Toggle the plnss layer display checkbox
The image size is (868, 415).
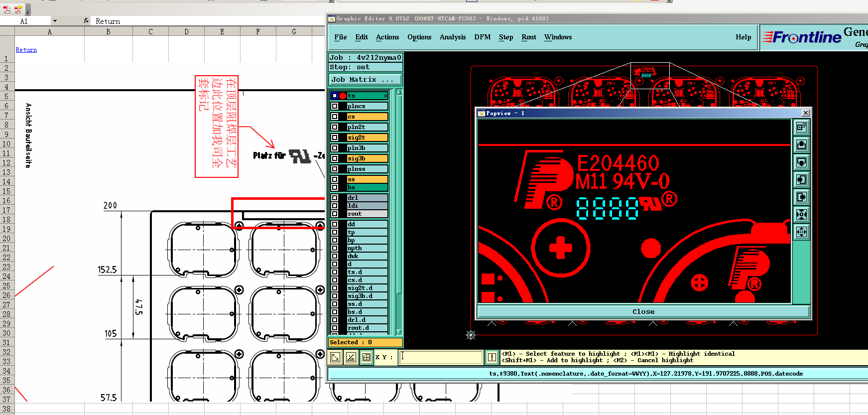[335, 169]
